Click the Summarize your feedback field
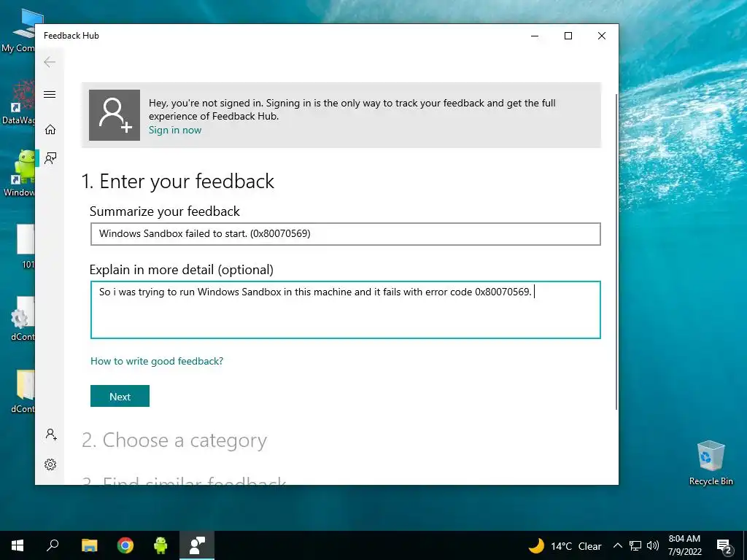The width and height of the screenshot is (747, 560). (345, 234)
